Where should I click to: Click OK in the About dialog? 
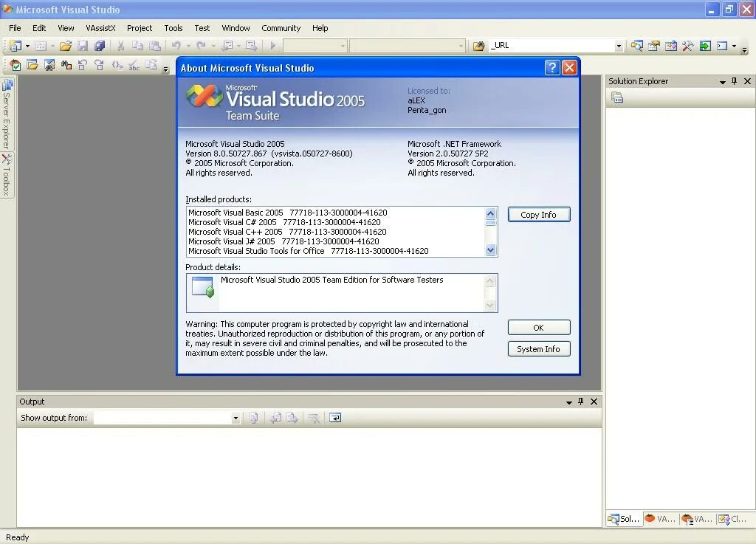pos(538,328)
